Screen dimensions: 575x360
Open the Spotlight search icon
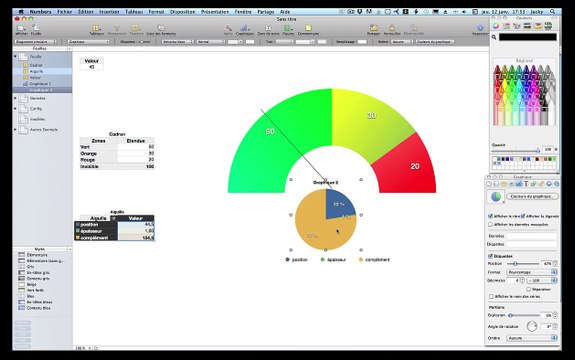coord(553,12)
